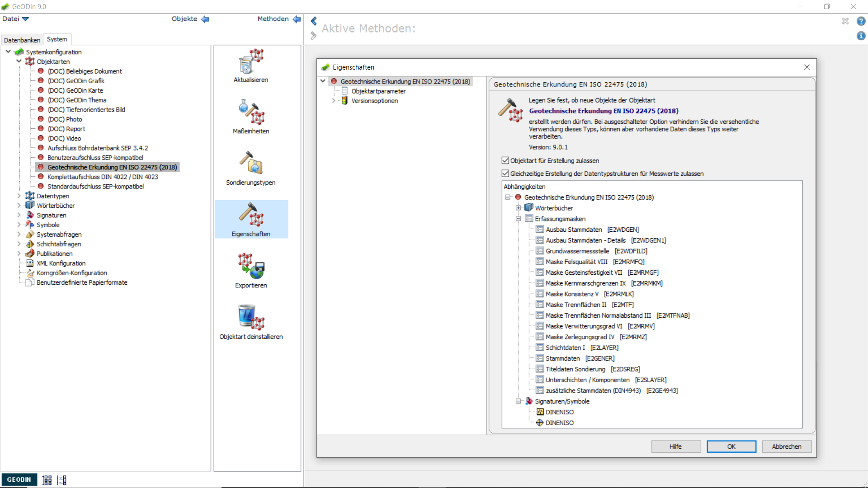The width and height of the screenshot is (868, 488).
Task: Collapse Erfassungsmasken in Abhängigkeiten
Action: [x=519, y=219]
